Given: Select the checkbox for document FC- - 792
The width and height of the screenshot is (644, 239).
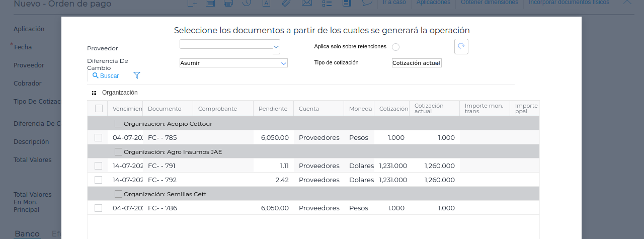Looking at the screenshot, I should pyautogui.click(x=99, y=180).
